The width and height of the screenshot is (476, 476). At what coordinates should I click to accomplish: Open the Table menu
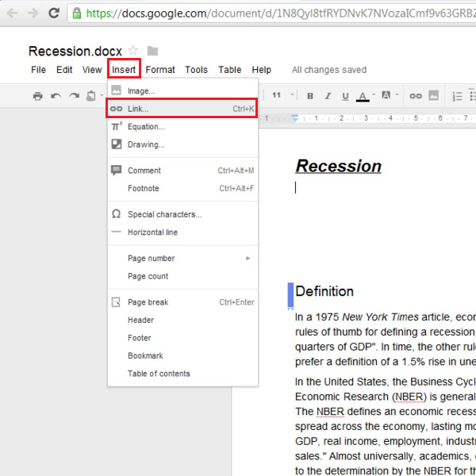[230, 70]
